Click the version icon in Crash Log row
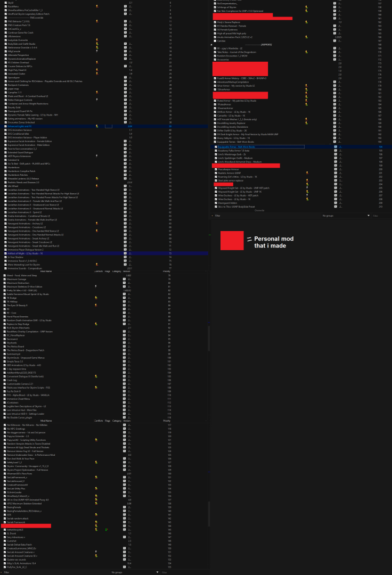Screen dimensions: 392x575 click(124, 380)
